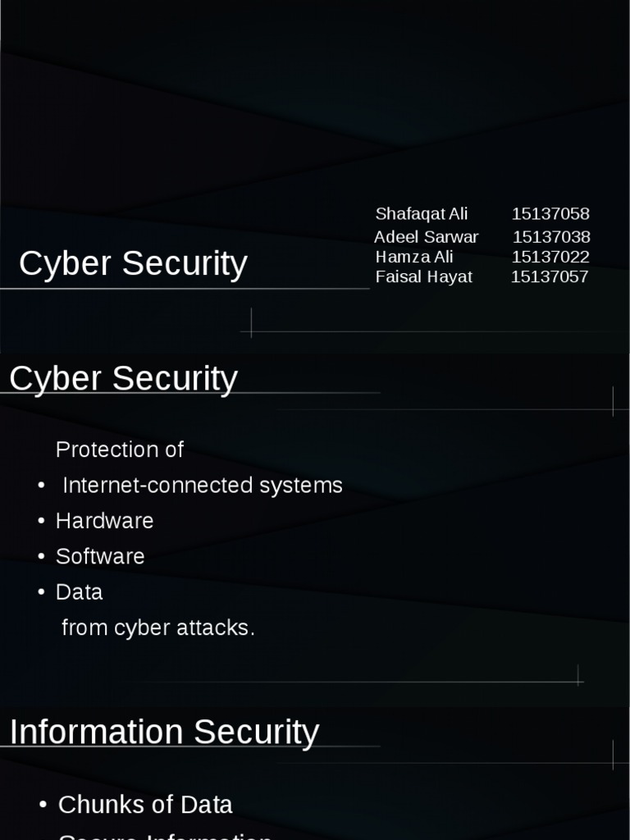Select the Information Security heading
630x840 pixels.
pos(164,733)
